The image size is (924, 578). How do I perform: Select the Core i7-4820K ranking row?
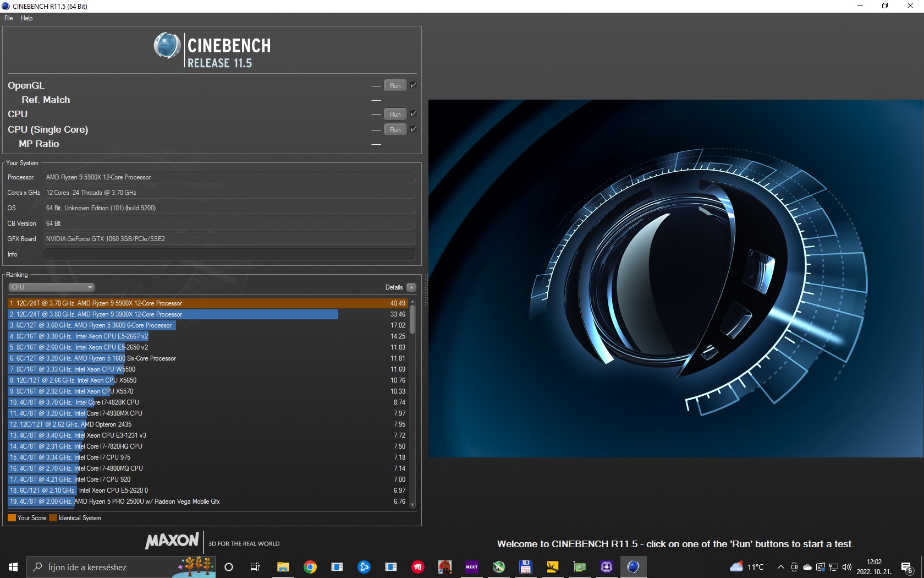click(x=208, y=402)
